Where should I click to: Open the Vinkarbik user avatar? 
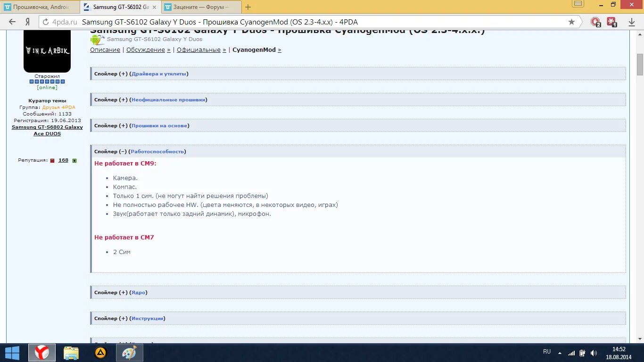pyautogui.click(x=47, y=51)
